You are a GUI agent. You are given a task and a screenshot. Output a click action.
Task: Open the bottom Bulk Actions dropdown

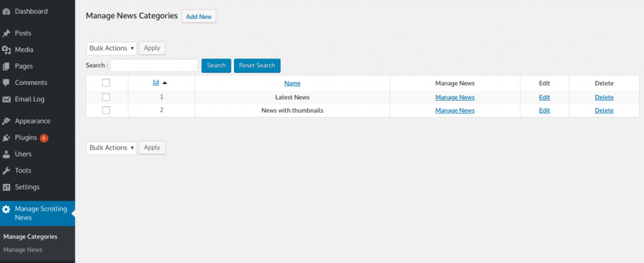click(x=111, y=147)
